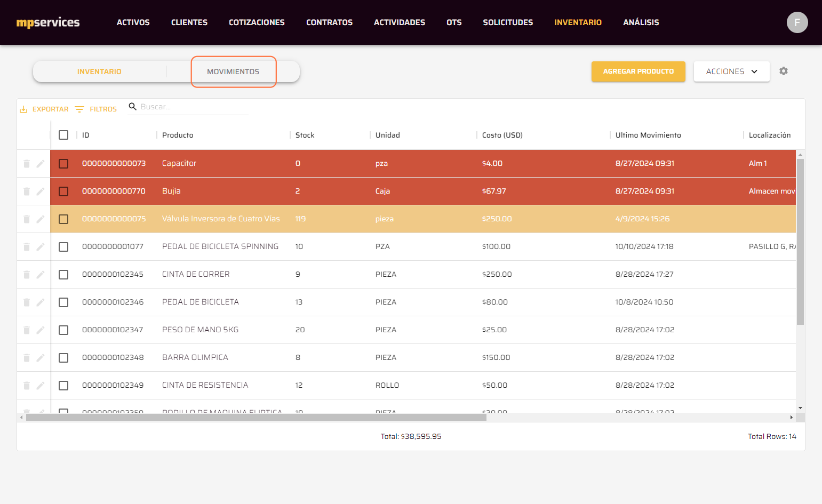Delete PEDAL DE BICICLETA SPINNING row
This screenshot has width=822, height=504.
pos(27,247)
